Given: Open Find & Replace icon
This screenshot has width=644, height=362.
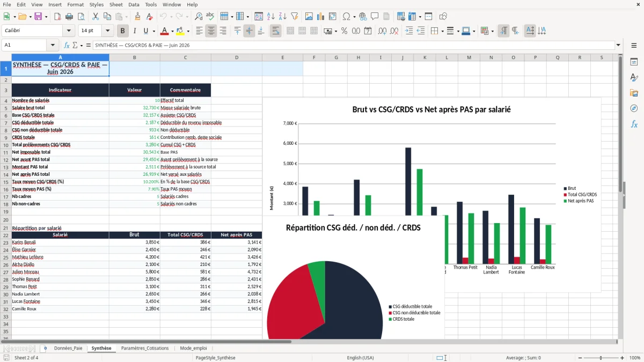Looking at the screenshot, I should 199,17.
